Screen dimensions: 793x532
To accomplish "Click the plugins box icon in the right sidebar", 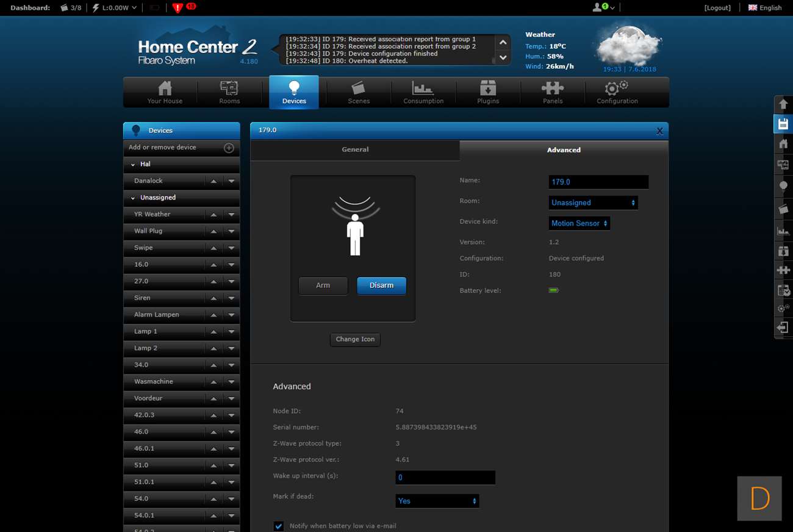I will click(x=783, y=250).
